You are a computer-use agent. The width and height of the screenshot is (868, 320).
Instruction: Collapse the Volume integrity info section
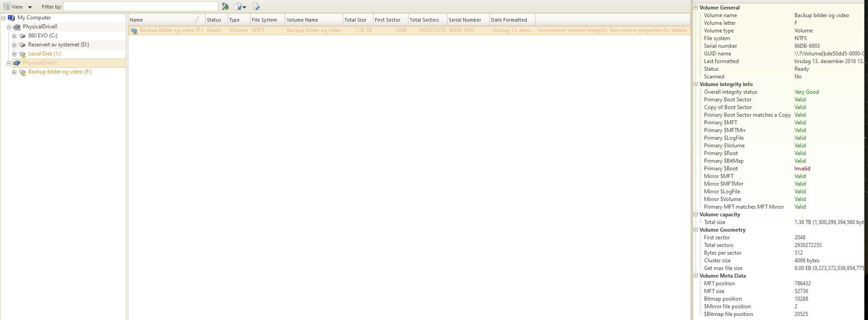696,84
